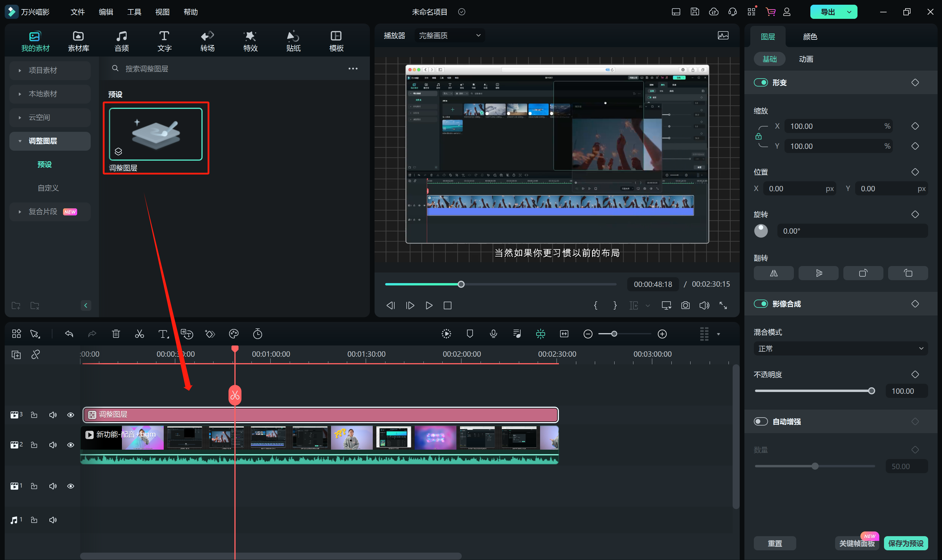Open the 完整画质 quality dropdown

click(x=449, y=36)
